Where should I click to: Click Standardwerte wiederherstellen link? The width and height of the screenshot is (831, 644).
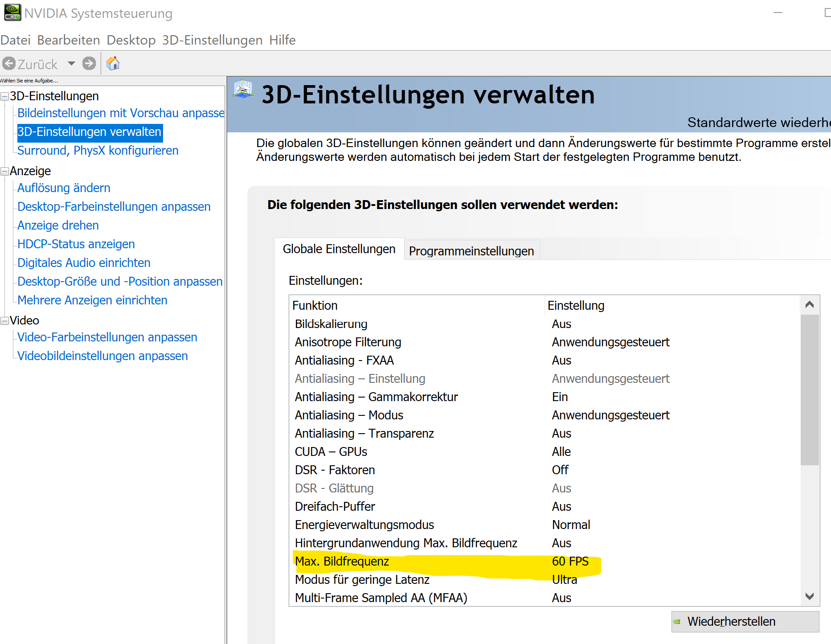(x=759, y=122)
